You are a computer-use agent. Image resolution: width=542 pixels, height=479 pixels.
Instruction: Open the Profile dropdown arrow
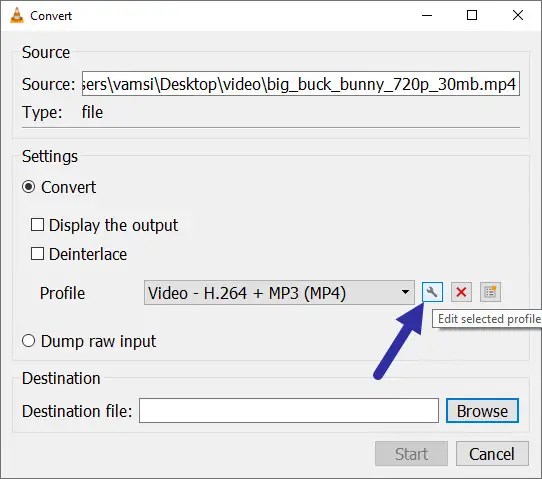tap(405, 292)
